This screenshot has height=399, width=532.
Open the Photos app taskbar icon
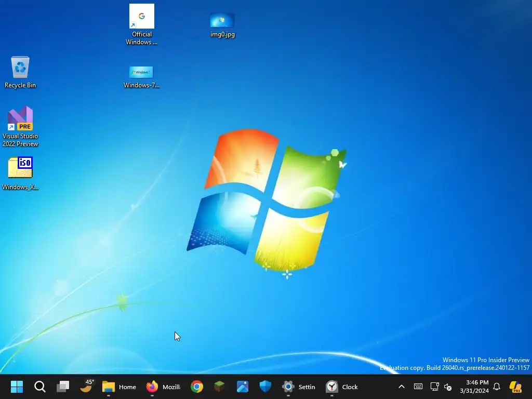coord(243,387)
